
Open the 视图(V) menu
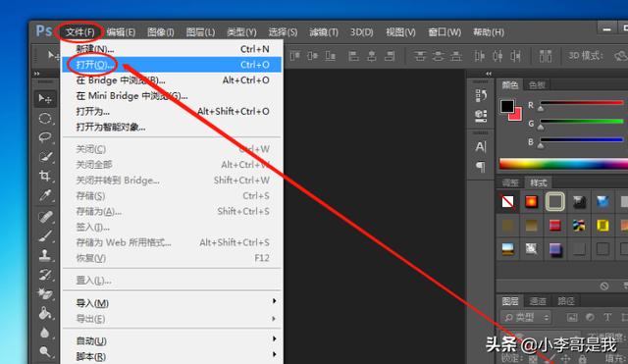(400, 32)
